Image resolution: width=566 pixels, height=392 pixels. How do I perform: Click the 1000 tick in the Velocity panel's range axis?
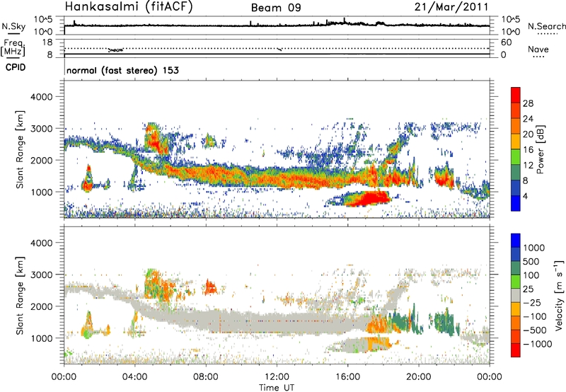tap(41, 338)
